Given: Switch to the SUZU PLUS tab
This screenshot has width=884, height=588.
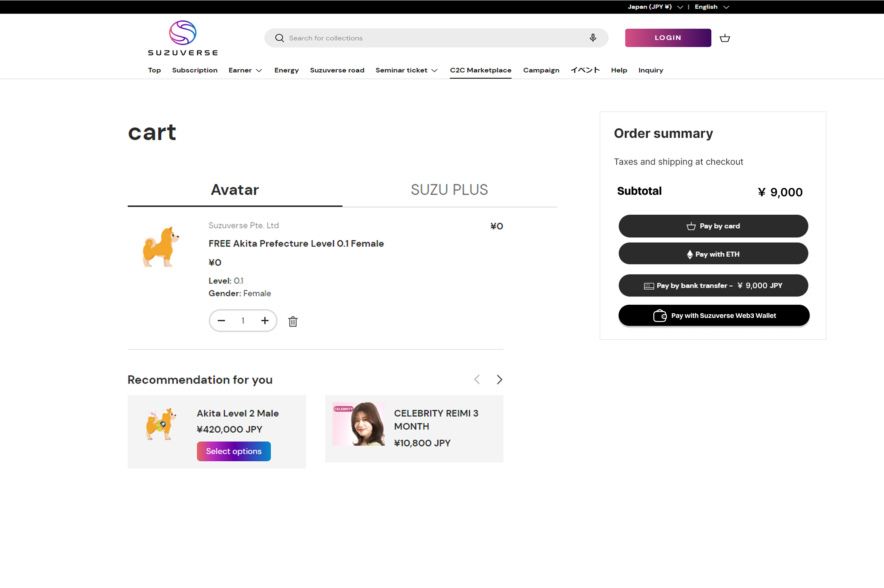Looking at the screenshot, I should click(449, 190).
